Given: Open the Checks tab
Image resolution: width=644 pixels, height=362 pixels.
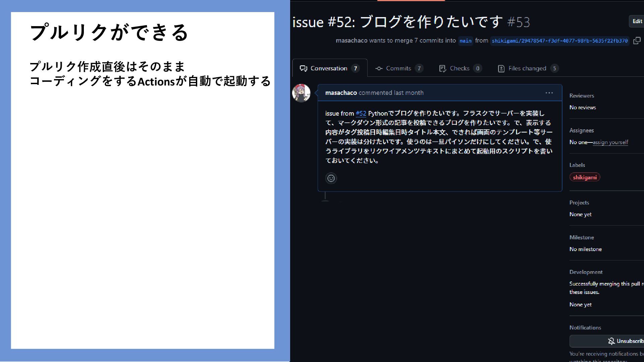Looking at the screenshot, I should (x=461, y=68).
